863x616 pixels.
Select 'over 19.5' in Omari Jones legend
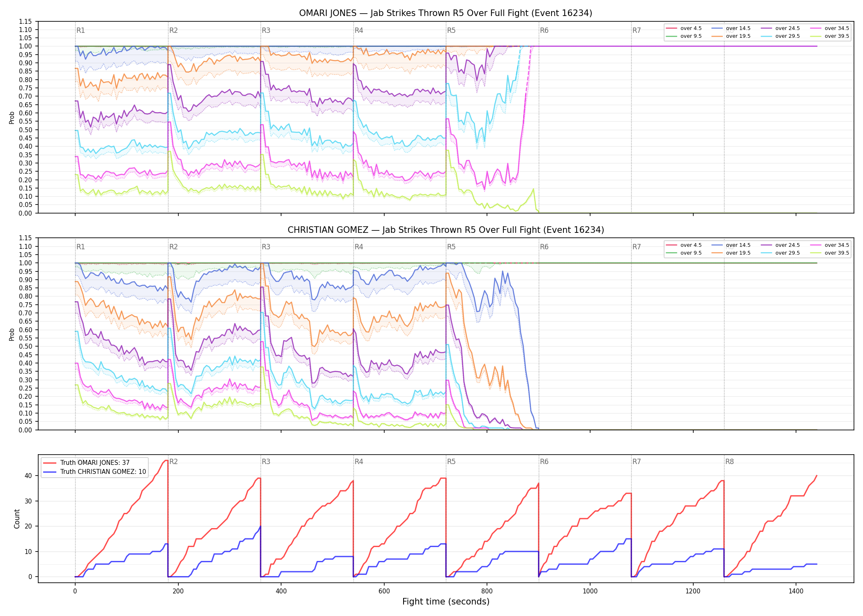731,36
